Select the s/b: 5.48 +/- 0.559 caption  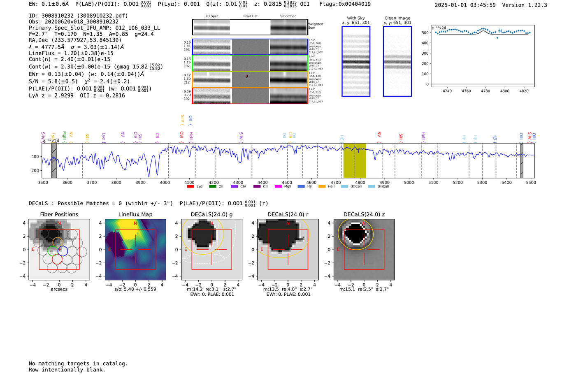(135, 289)
